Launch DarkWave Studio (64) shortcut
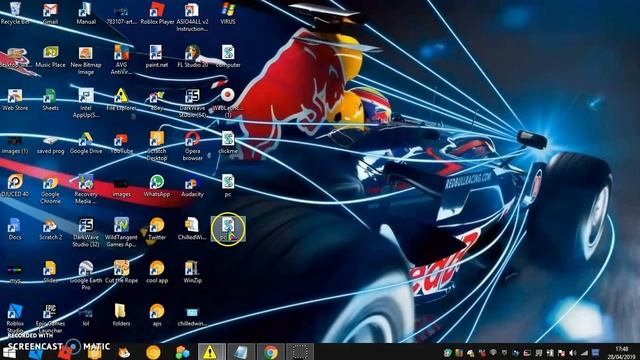Screen dimensions: 640x360 click(x=192, y=103)
